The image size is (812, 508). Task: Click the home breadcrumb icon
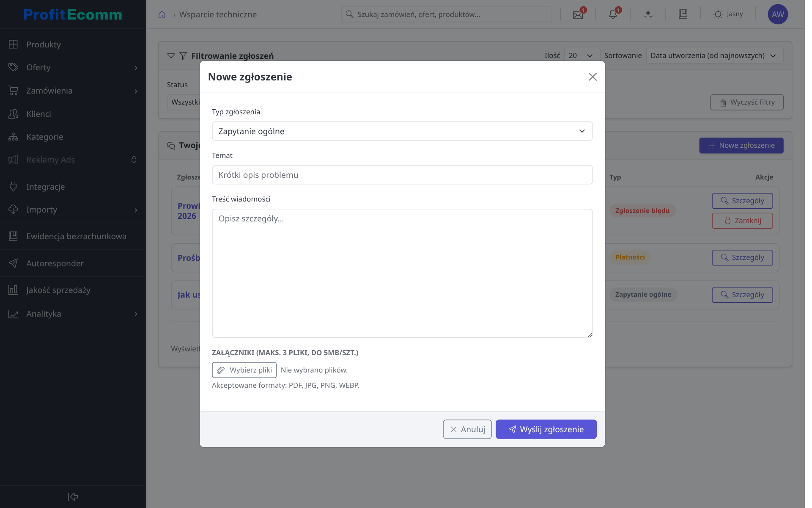(x=162, y=14)
